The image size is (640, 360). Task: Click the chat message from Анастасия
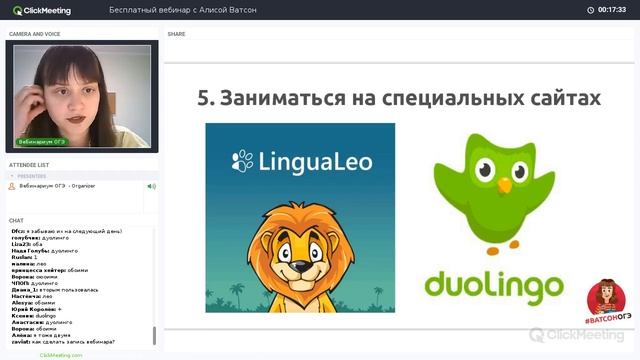42,322
